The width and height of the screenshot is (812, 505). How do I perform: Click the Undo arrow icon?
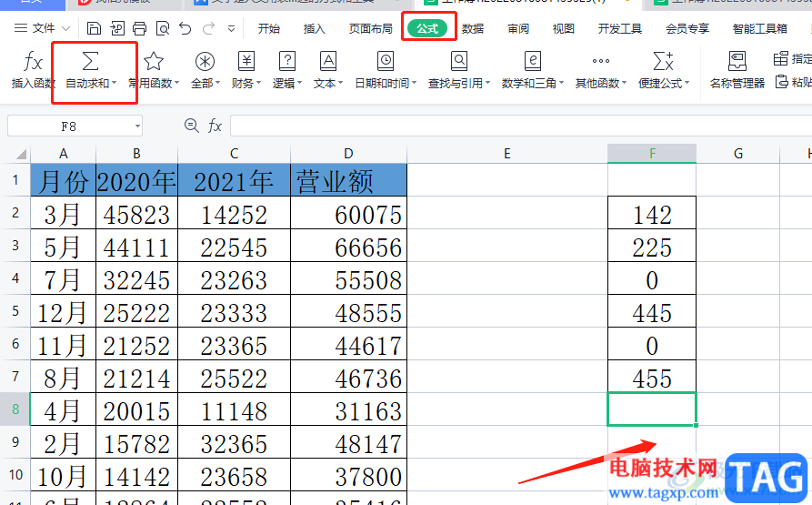(x=185, y=28)
